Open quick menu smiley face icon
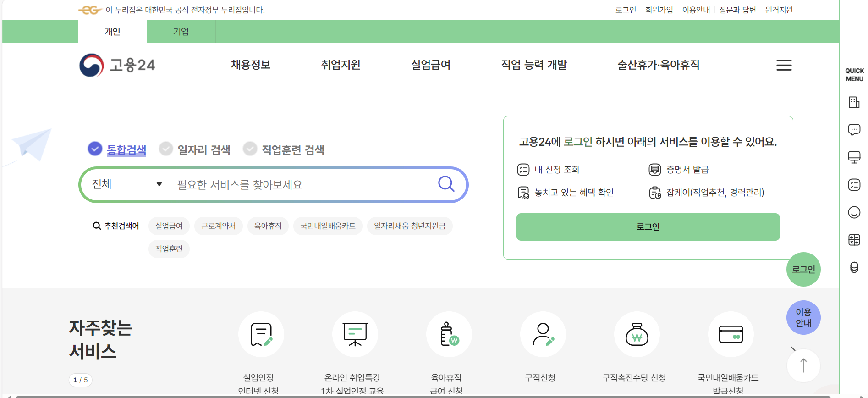This screenshot has width=868, height=398. pyautogui.click(x=854, y=212)
